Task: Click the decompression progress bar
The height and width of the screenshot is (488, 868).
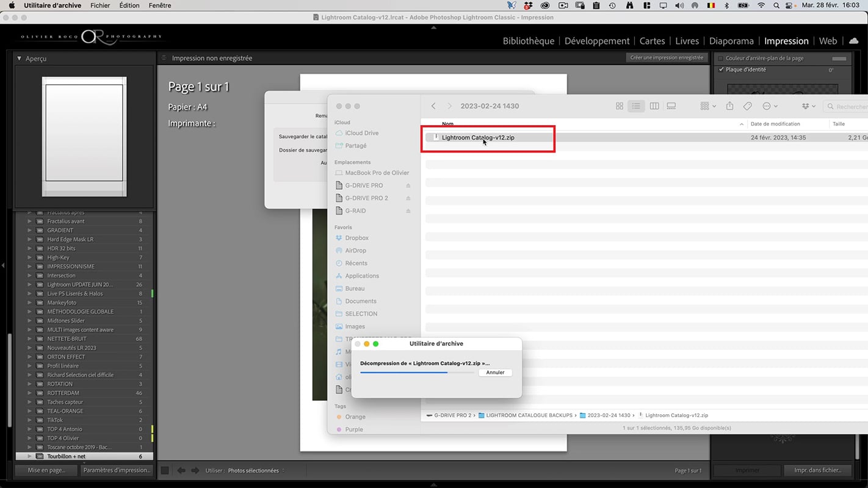Action: [x=417, y=373]
